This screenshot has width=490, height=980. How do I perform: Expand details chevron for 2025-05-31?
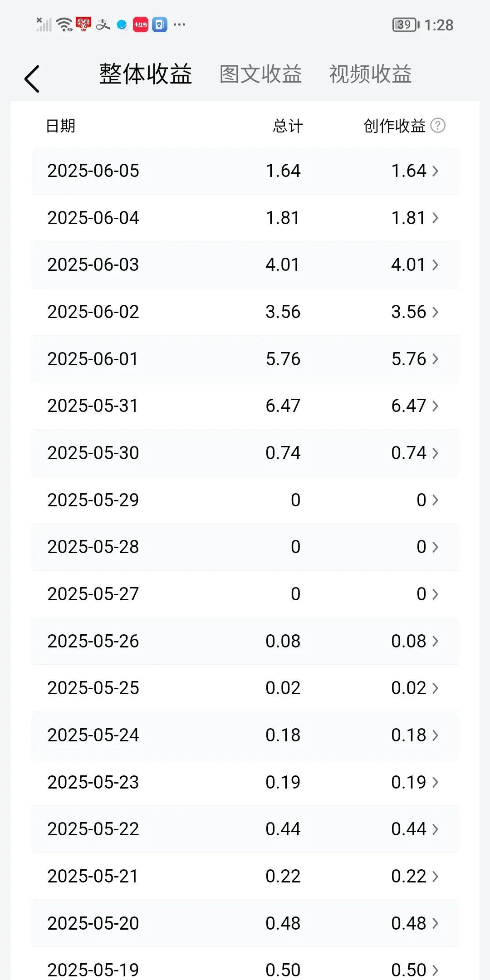click(x=435, y=406)
